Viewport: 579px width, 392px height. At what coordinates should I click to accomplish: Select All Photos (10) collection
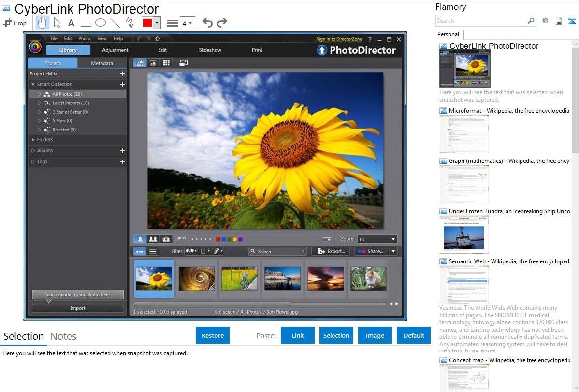[x=77, y=94]
